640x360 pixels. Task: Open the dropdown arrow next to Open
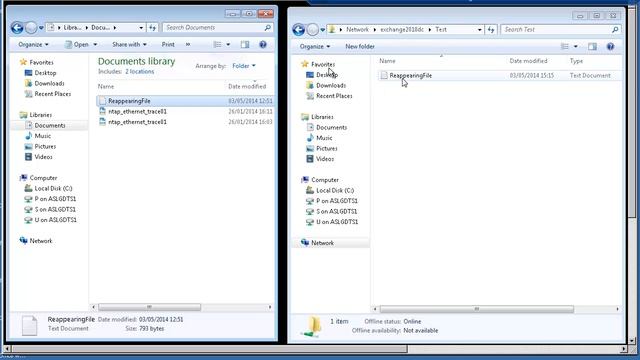point(95,44)
